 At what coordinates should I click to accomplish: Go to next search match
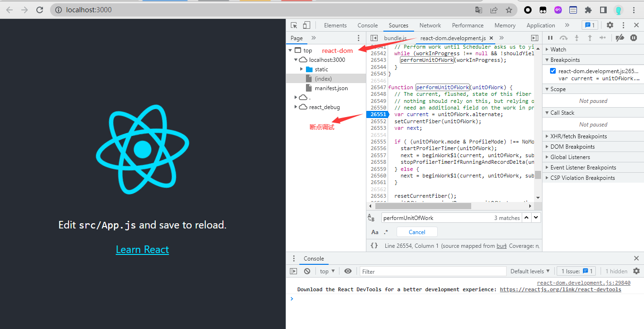(x=536, y=218)
